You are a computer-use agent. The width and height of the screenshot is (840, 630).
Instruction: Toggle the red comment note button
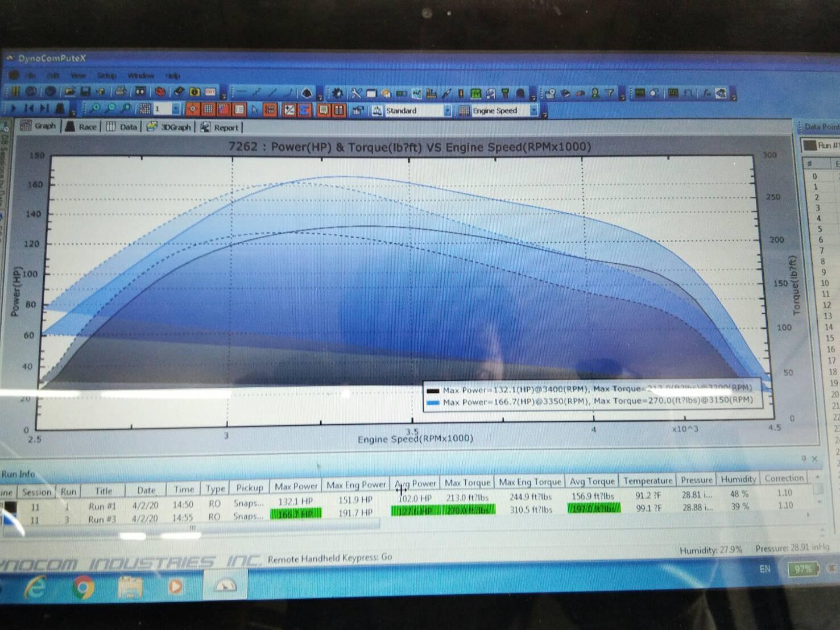point(324,110)
